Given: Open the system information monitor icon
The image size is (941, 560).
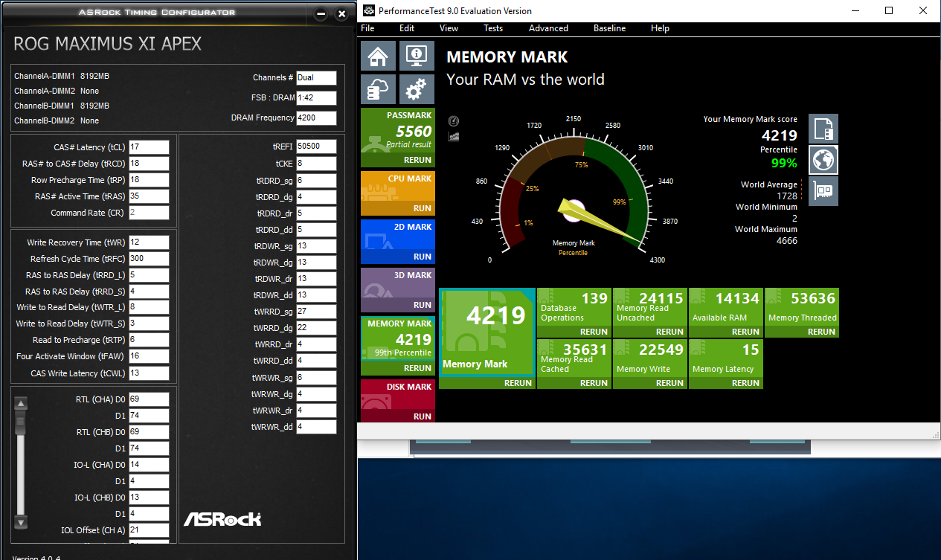Looking at the screenshot, I should click(417, 55).
